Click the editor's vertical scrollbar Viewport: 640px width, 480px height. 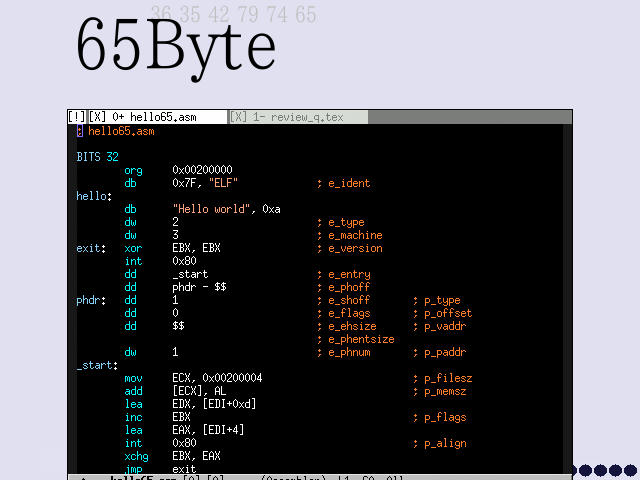point(567,300)
